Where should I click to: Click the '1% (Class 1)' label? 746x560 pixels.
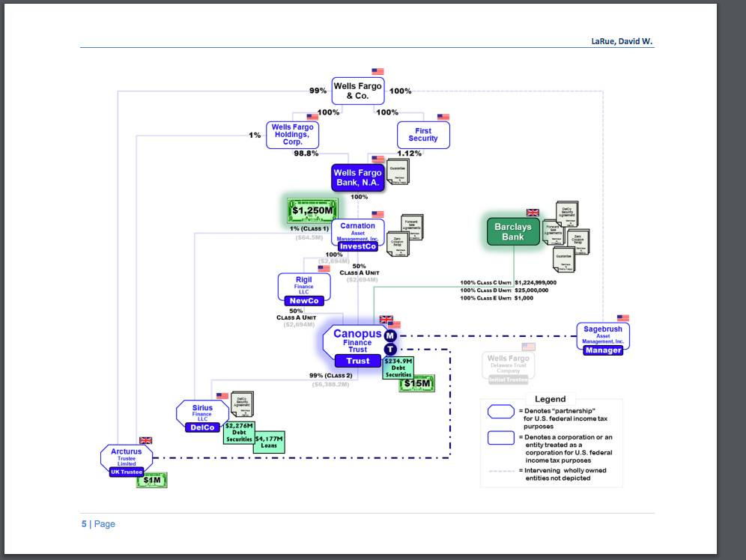309,228
